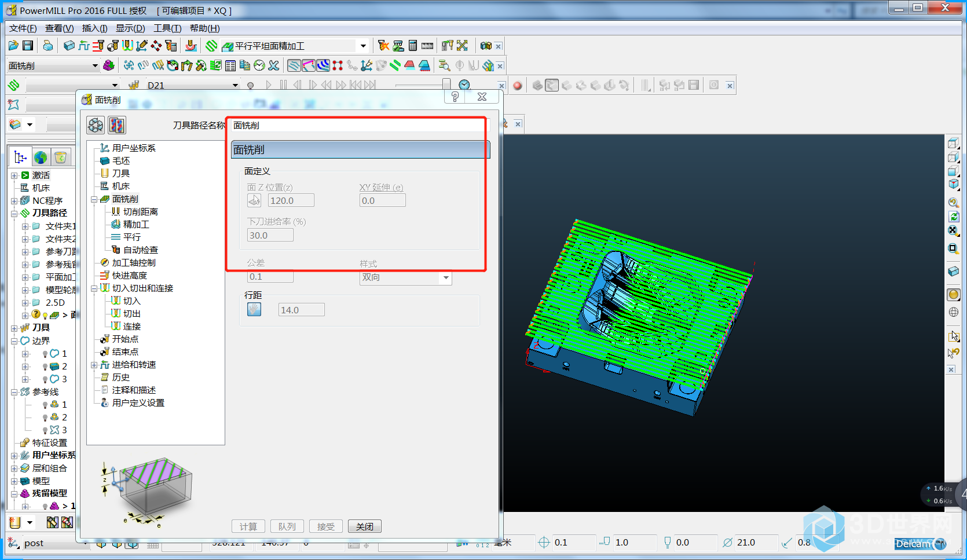Expand 文件夹1 folder node
The width and height of the screenshot is (967, 560).
(25, 226)
